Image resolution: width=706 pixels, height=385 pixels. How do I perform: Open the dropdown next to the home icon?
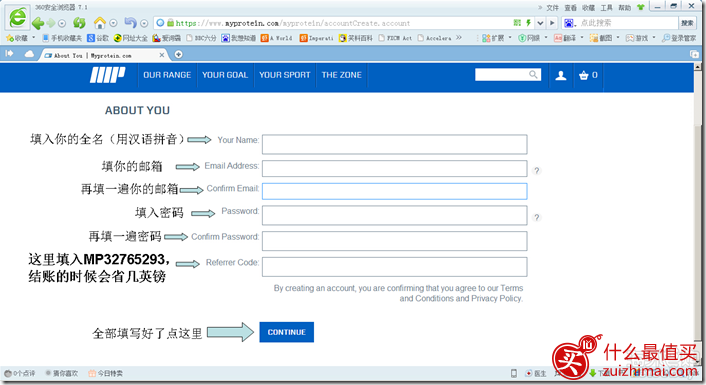click(x=113, y=23)
